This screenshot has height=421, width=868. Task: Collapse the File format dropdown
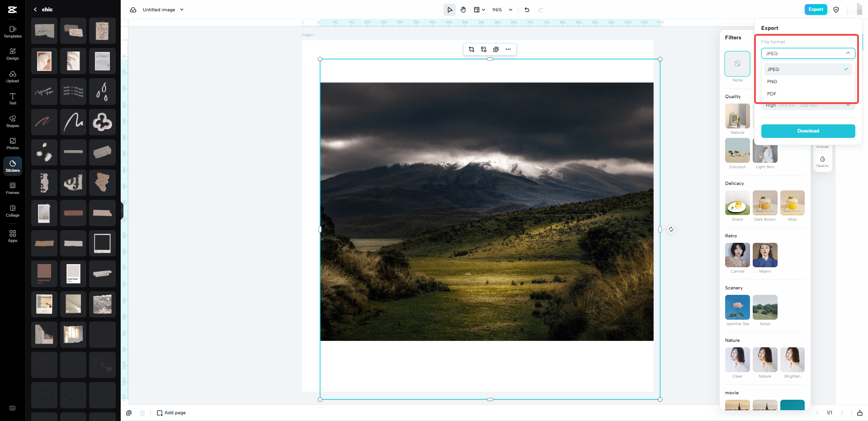click(x=848, y=53)
